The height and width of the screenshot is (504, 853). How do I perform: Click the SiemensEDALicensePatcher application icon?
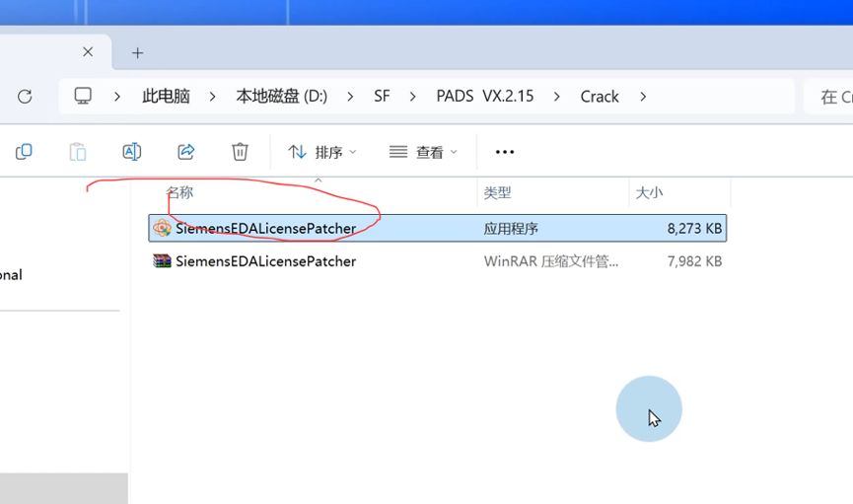tap(162, 228)
